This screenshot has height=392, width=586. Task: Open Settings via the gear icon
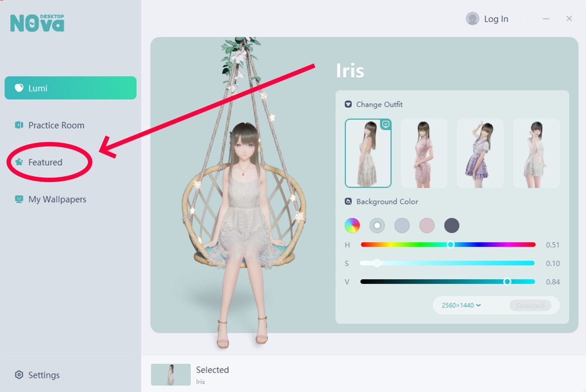tap(19, 375)
